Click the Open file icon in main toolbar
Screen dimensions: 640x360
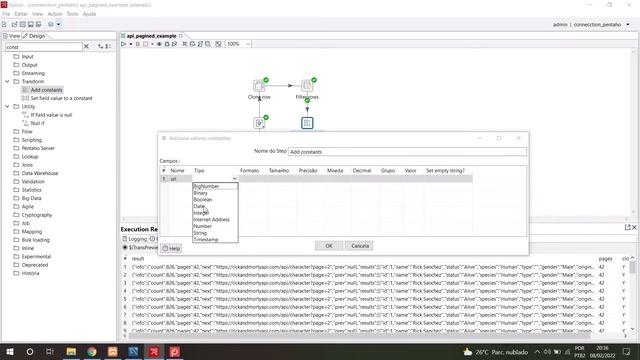point(14,24)
